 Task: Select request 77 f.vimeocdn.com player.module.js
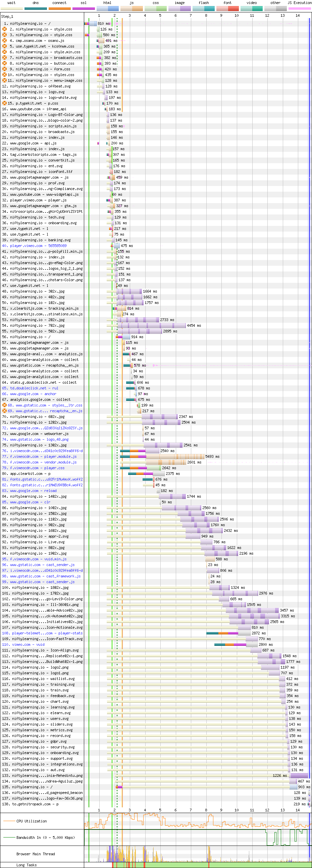click(x=43, y=456)
